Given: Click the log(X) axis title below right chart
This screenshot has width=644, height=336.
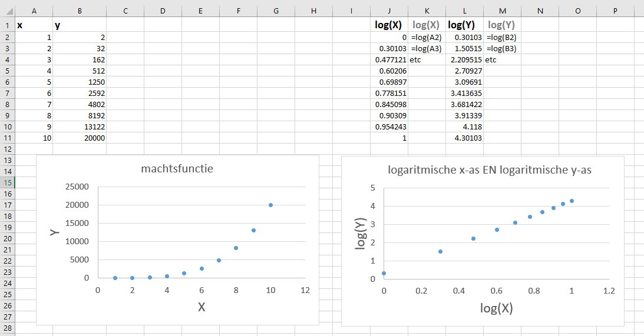Looking at the screenshot, I should click(x=496, y=308).
